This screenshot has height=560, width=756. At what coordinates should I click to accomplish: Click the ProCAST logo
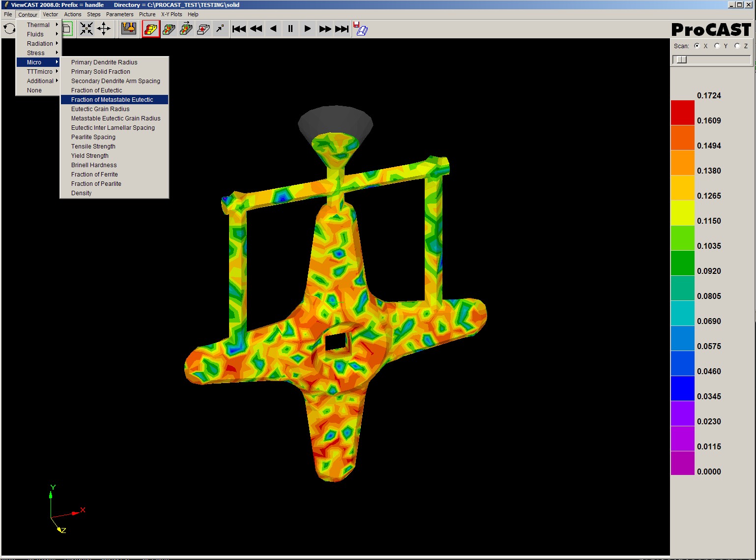coord(711,29)
